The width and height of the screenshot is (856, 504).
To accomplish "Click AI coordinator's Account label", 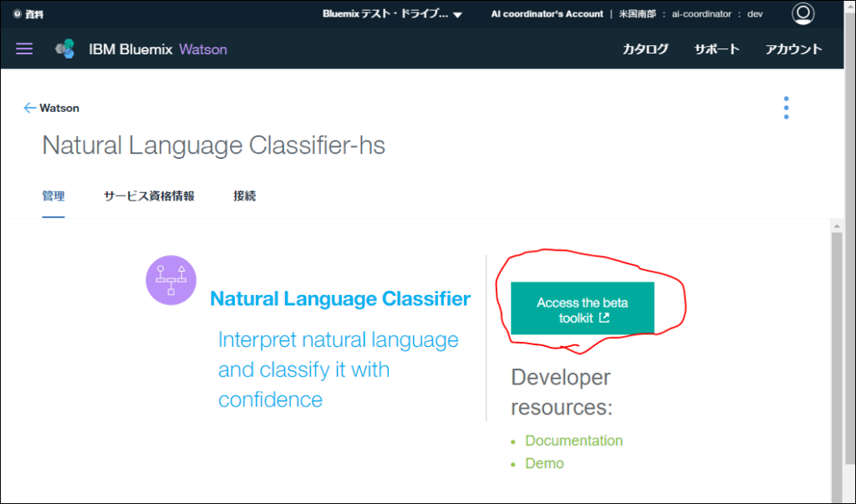I will tap(547, 14).
